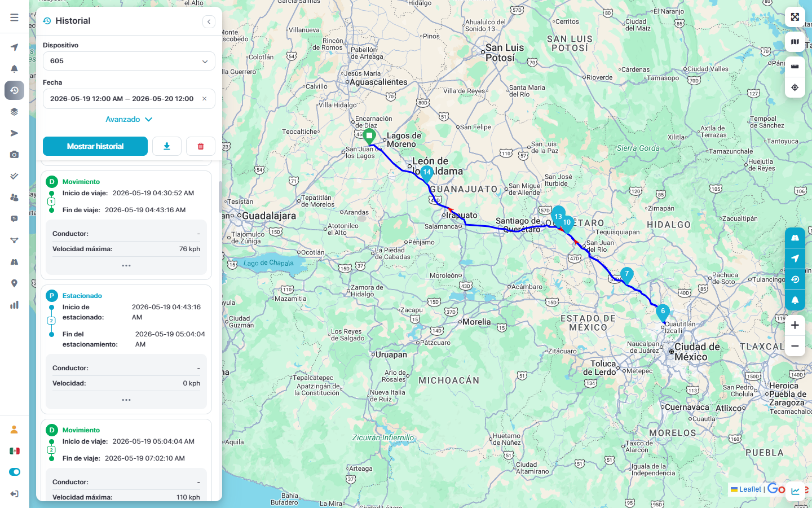
Task: Click blue navigation arrow map button
Action: click(795, 259)
